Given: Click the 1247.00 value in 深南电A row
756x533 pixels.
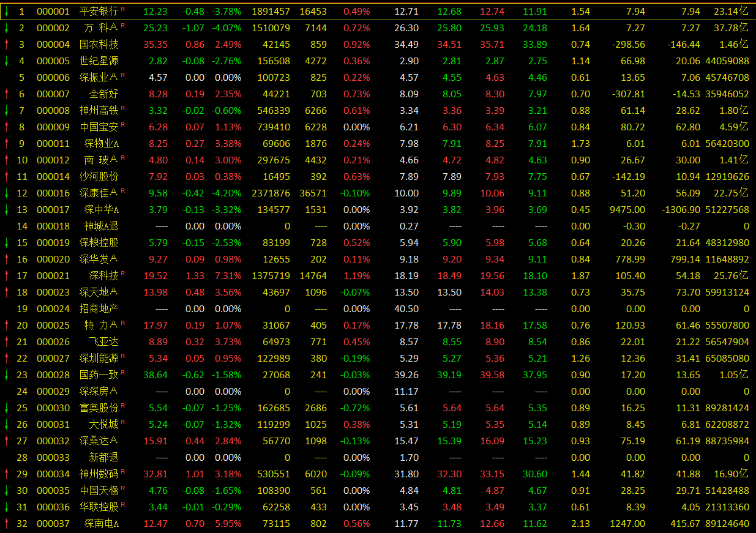Looking at the screenshot, I should 627,523.
